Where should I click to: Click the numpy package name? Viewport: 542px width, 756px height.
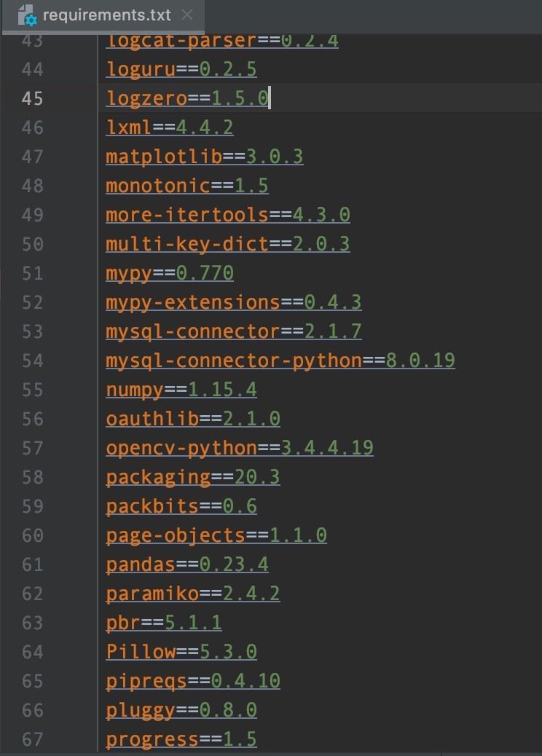(135, 390)
